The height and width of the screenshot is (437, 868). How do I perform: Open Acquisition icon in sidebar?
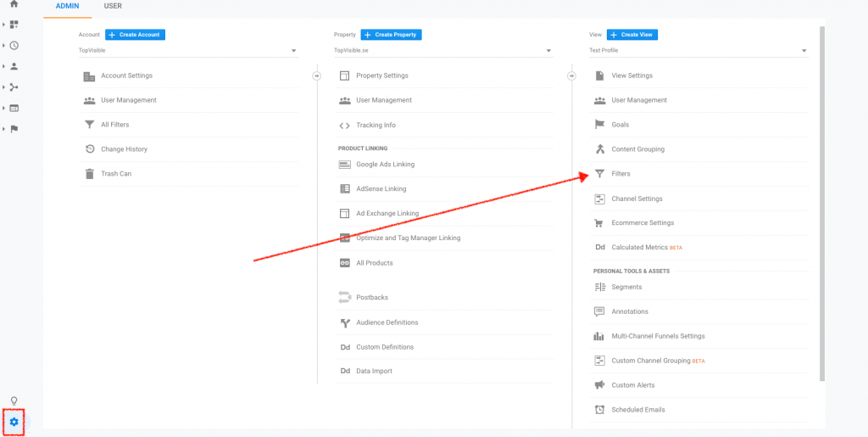14,87
